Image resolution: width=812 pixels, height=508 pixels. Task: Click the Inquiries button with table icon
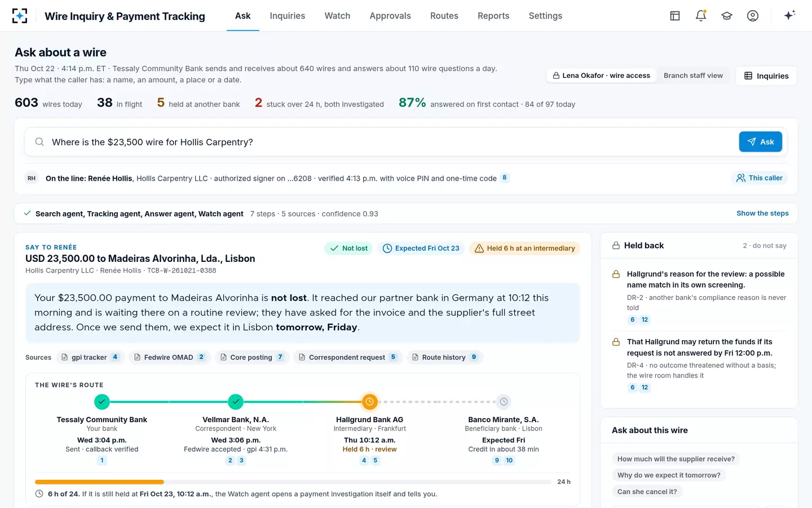[x=766, y=76]
